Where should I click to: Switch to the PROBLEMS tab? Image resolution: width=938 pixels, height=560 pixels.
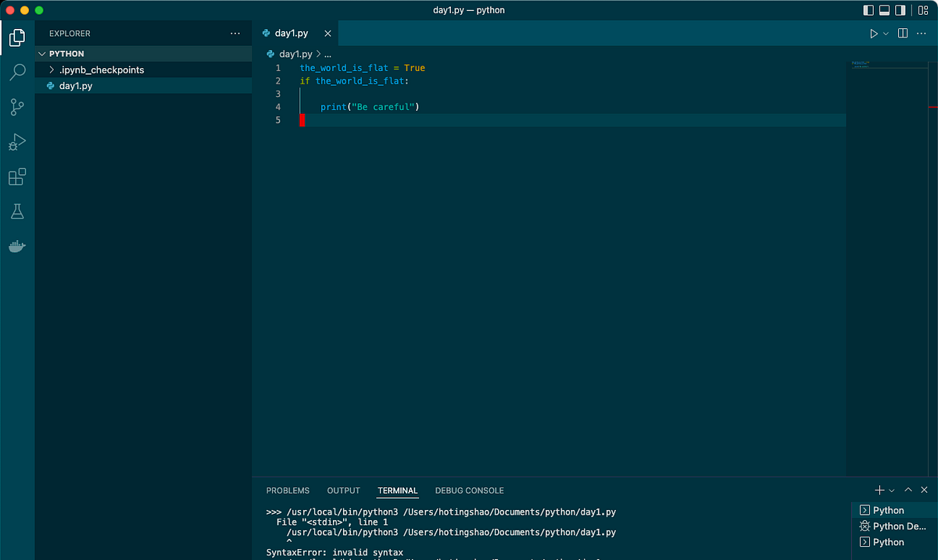[x=288, y=490]
